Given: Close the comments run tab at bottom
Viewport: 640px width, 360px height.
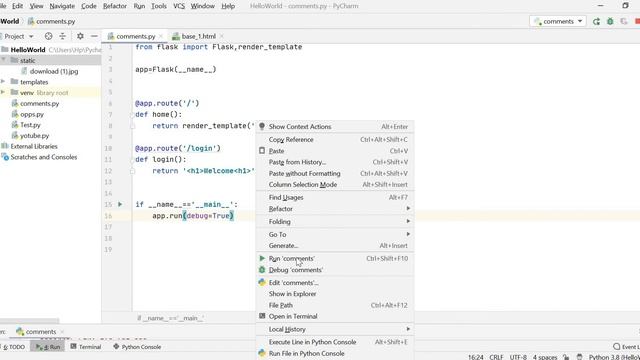Looking at the screenshot, I should click(62, 332).
